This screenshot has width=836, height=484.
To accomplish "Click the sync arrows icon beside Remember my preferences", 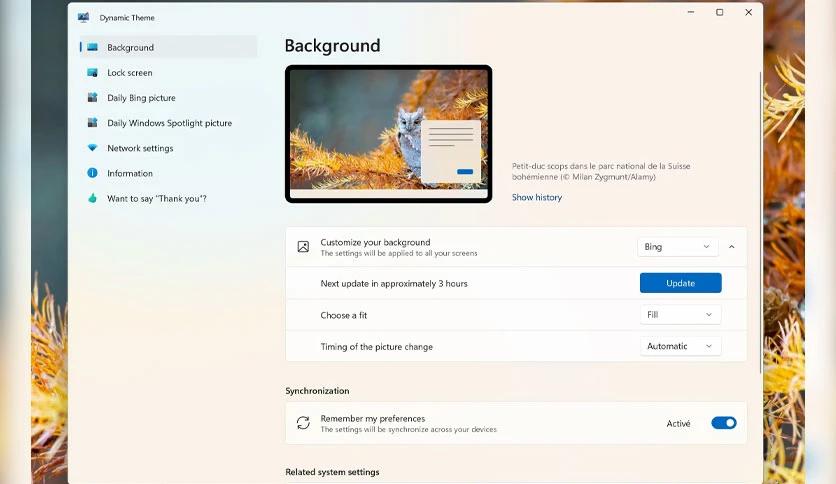I will point(303,423).
